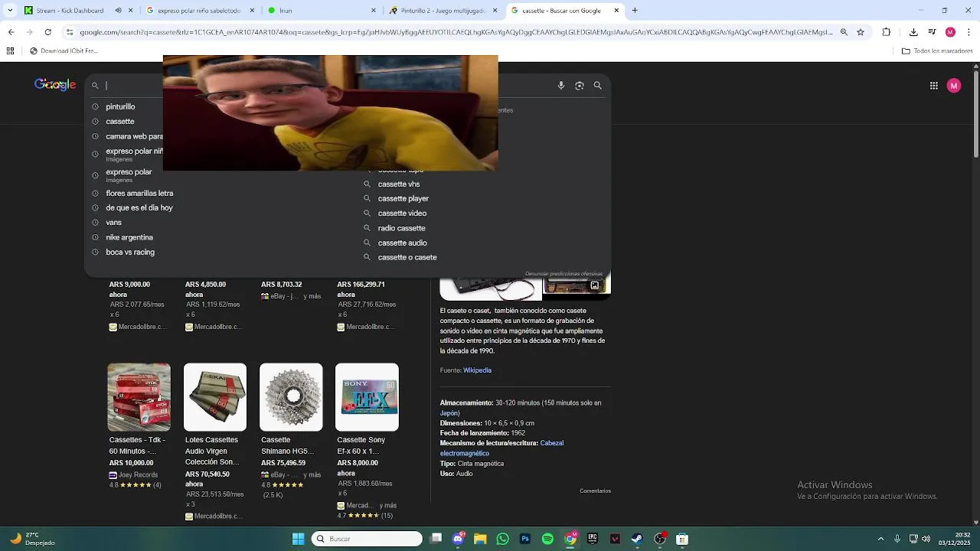Open File Explorer from the taskbar
This screenshot has height=551, width=980.
480,539
